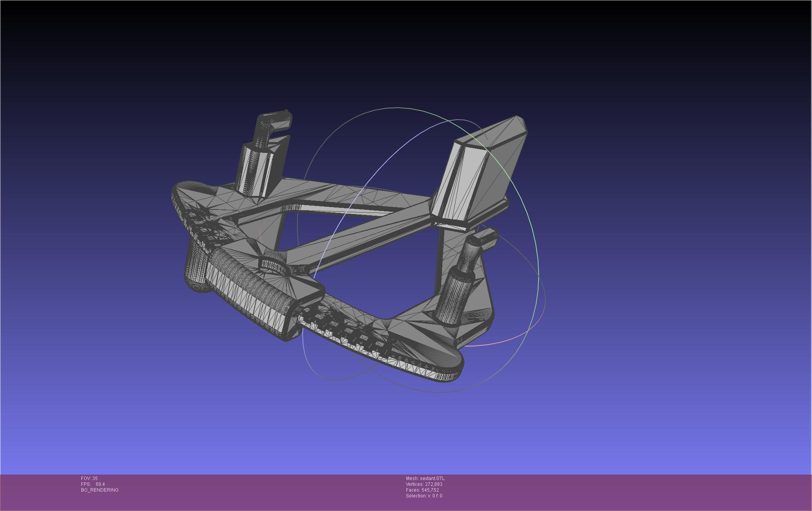Click the FOV: 35 readout
The width and height of the screenshot is (812, 511).
tap(89, 478)
